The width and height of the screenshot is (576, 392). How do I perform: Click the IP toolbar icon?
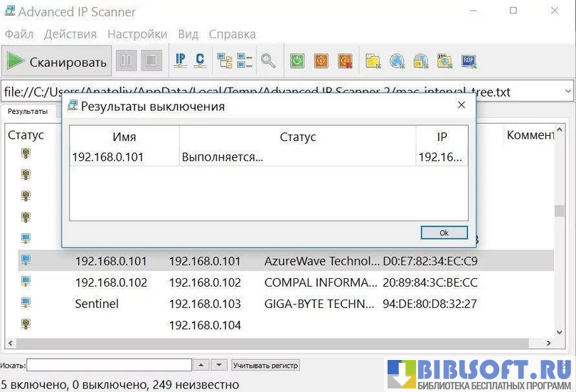[x=181, y=61]
